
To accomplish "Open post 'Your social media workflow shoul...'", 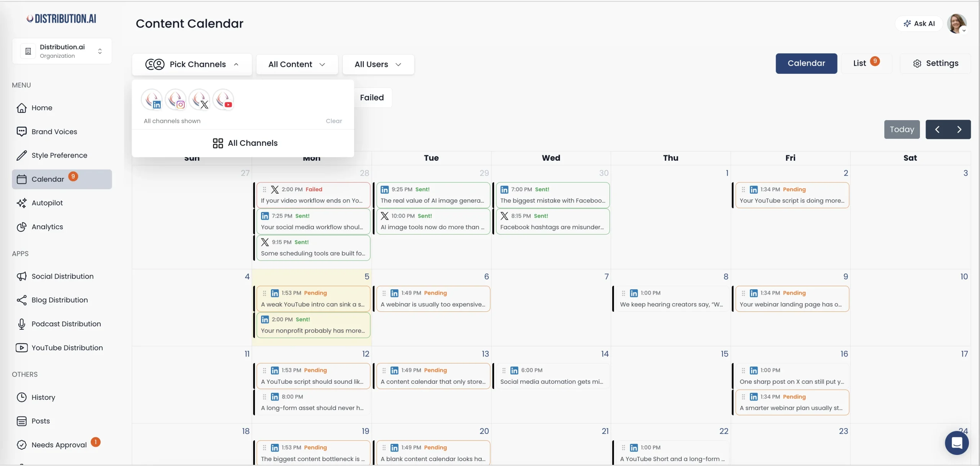I will point(313,222).
